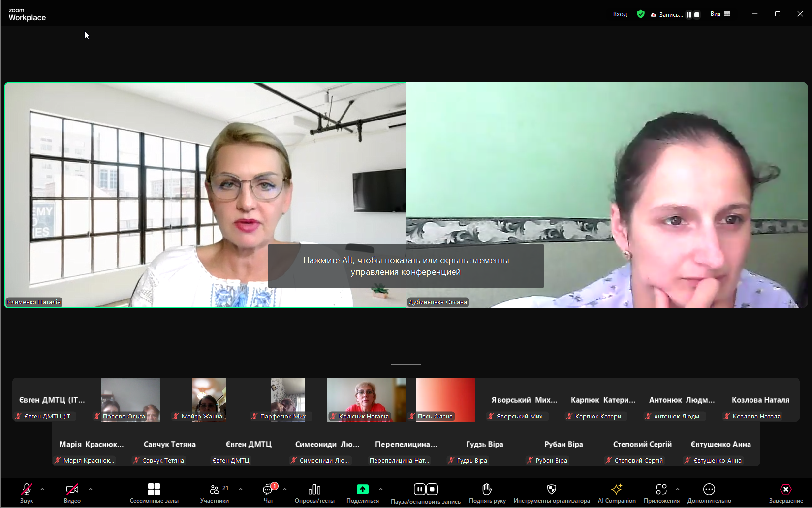Turn on camera via Видео toggle
The image size is (812, 508).
pyautogui.click(x=72, y=489)
